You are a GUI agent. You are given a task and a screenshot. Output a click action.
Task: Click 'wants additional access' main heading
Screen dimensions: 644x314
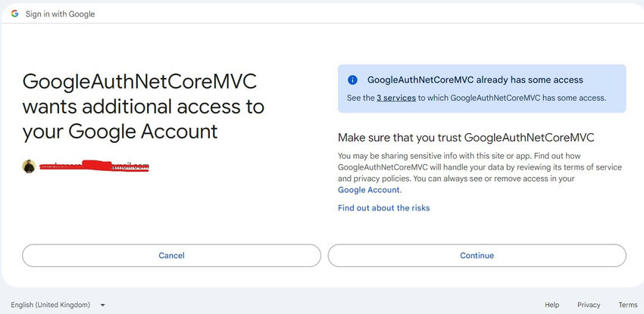143,107
